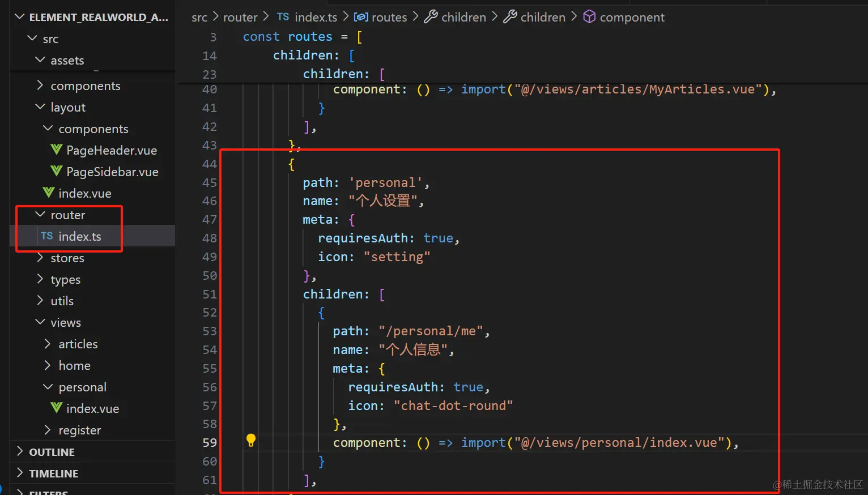The width and height of the screenshot is (868, 495).
Task: Click requiresAuth on line 48
Action: 363,238
